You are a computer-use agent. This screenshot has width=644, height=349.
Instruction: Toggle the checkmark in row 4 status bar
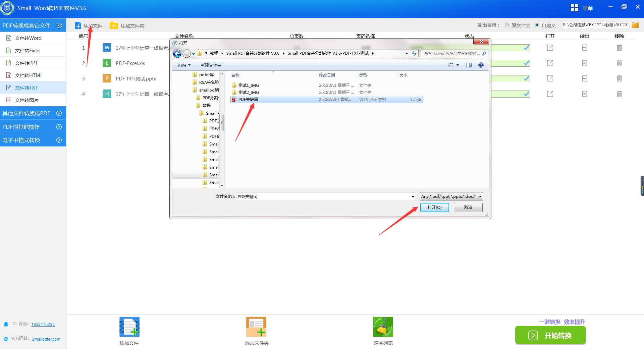(x=526, y=94)
